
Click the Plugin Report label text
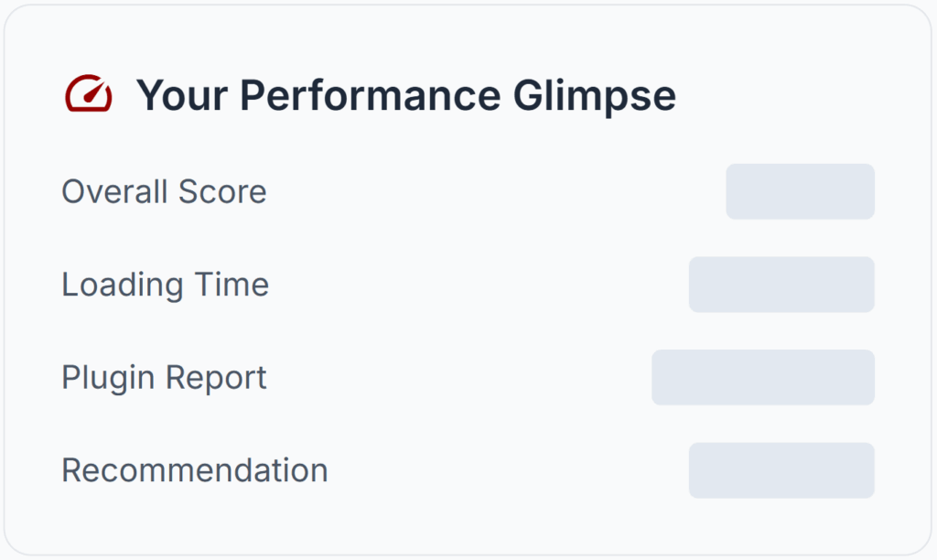click(163, 377)
